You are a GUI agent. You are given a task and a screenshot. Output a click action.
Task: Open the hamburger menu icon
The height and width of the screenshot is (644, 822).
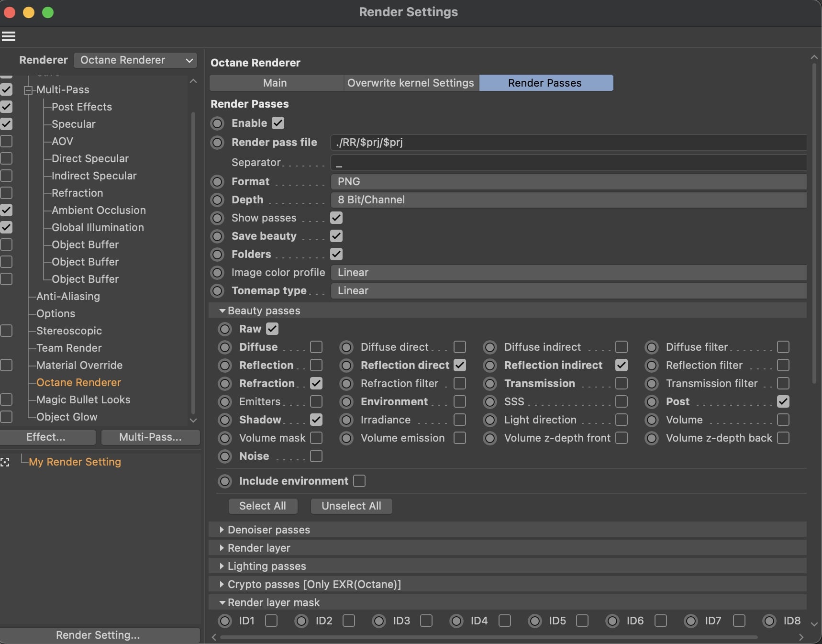point(9,36)
